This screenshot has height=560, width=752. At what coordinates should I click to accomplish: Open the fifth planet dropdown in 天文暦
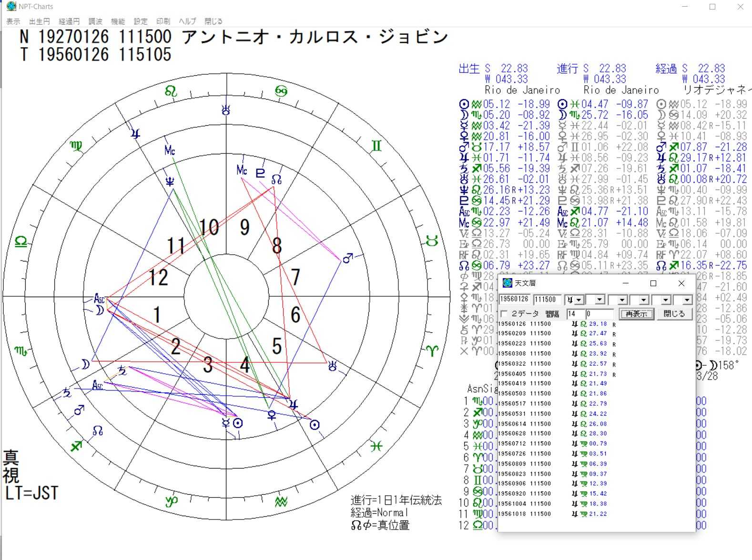(666, 300)
